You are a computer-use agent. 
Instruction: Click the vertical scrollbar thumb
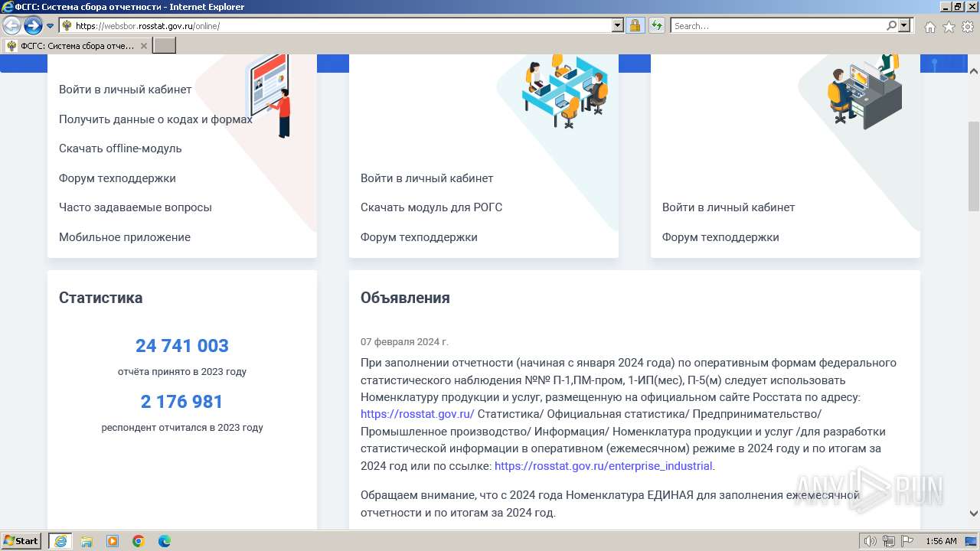point(974,165)
